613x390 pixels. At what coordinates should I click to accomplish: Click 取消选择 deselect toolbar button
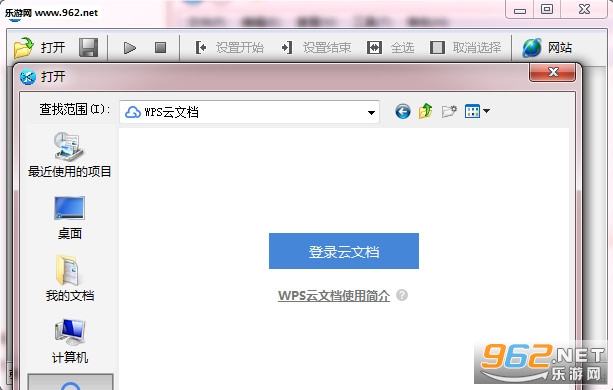coord(465,48)
